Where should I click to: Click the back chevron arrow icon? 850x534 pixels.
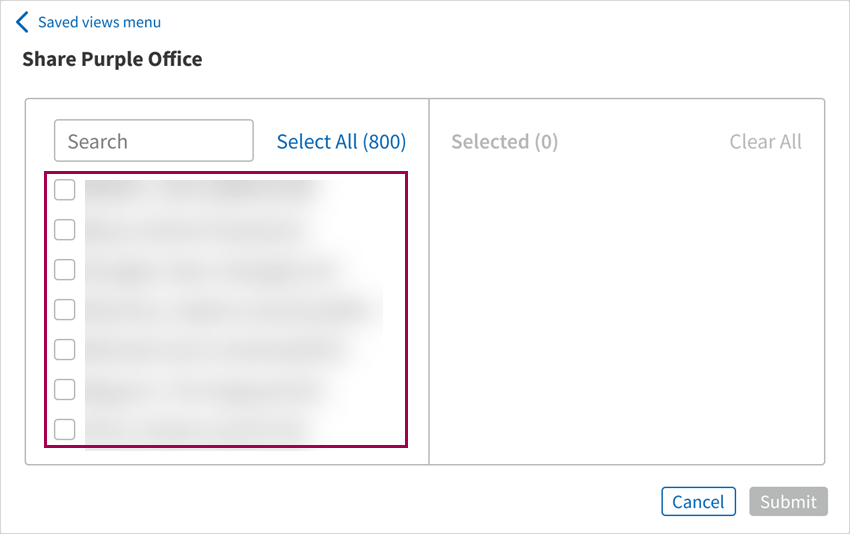tap(23, 22)
